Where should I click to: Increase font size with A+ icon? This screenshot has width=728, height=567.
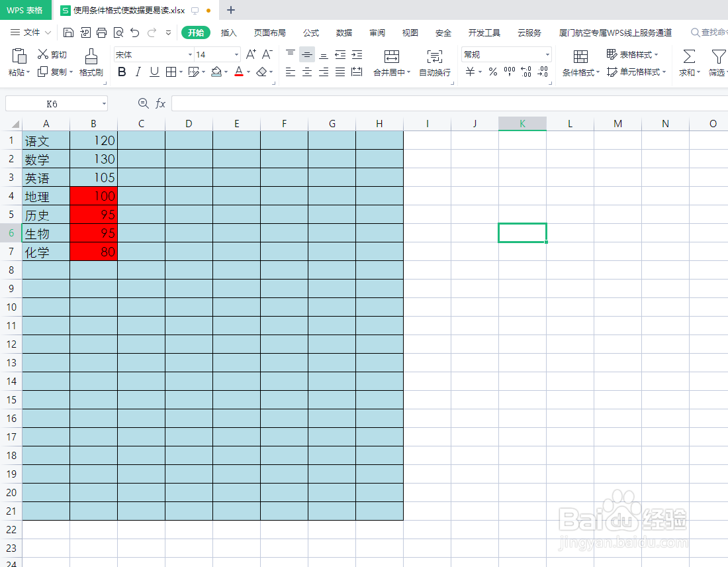[251, 54]
